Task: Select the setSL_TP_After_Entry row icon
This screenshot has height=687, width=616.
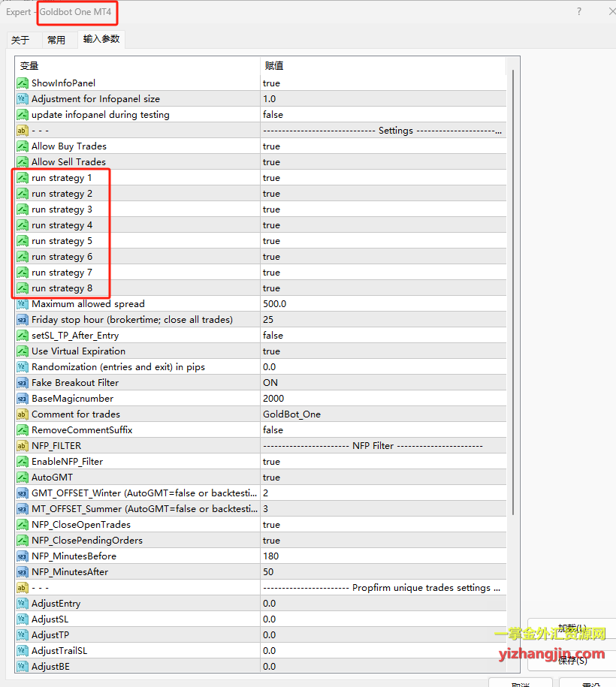Action: point(23,335)
